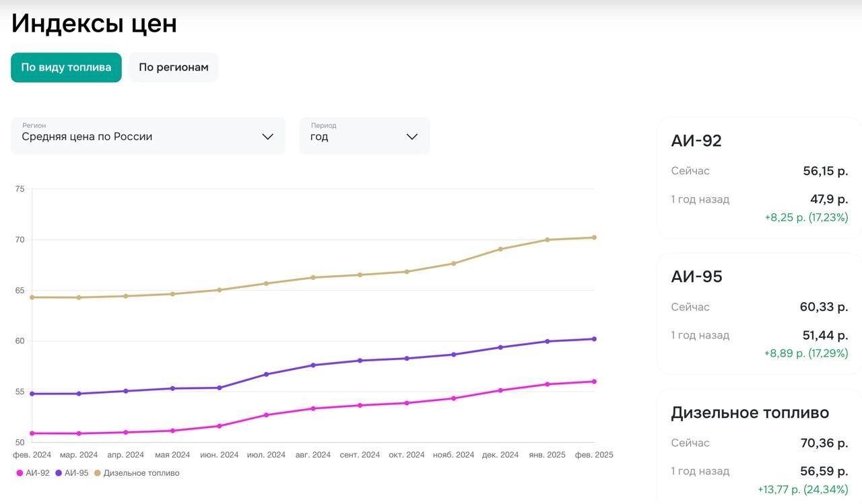
Task: Open the АИ-92 price card
Action: click(x=759, y=178)
